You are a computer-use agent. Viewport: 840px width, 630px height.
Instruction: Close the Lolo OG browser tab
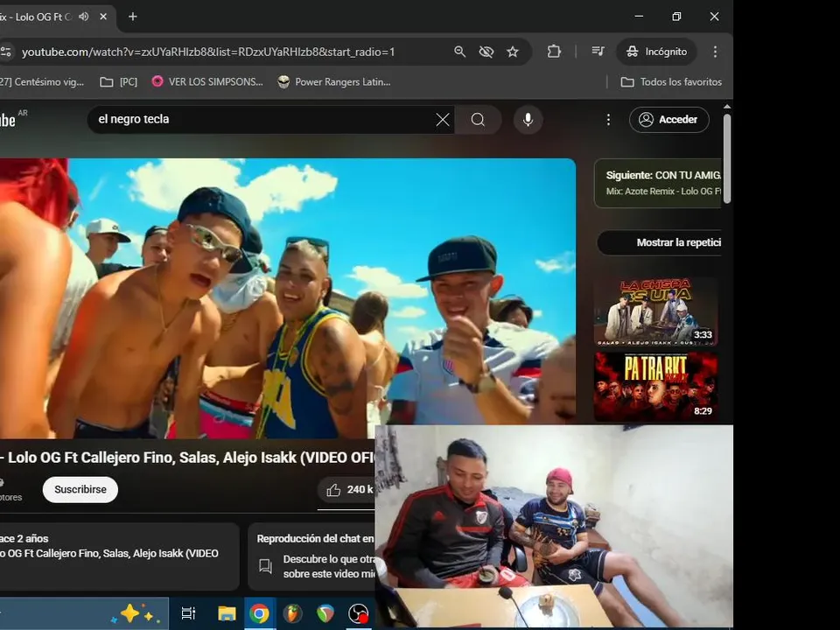click(103, 17)
